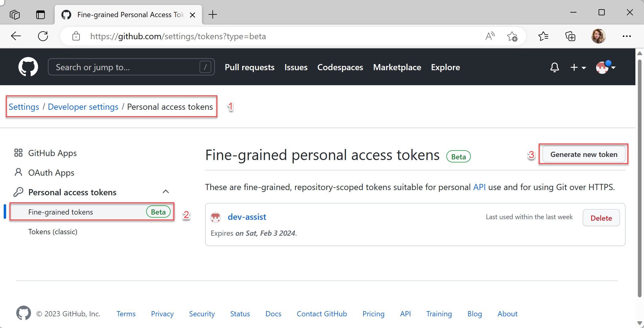Open the user avatar menu in GitHub header

[x=606, y=67]
